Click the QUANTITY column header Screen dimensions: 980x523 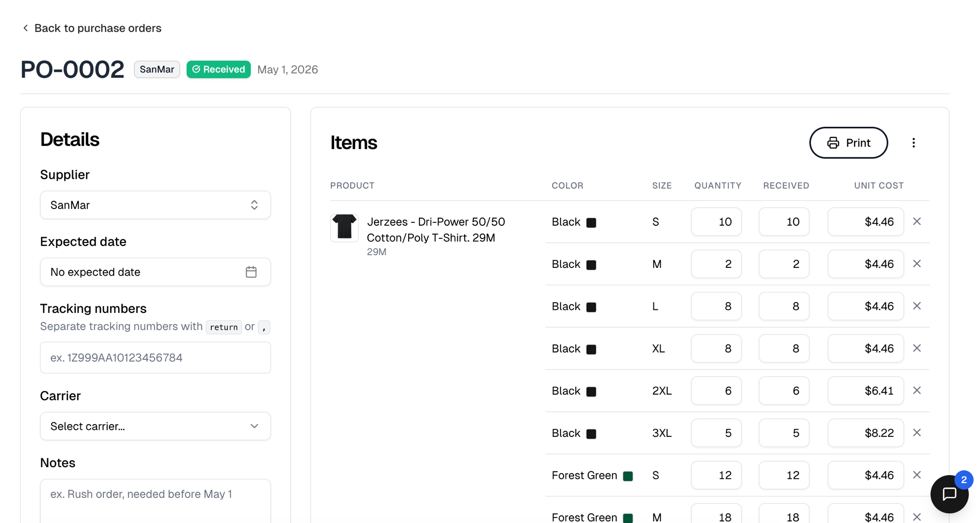718,186
